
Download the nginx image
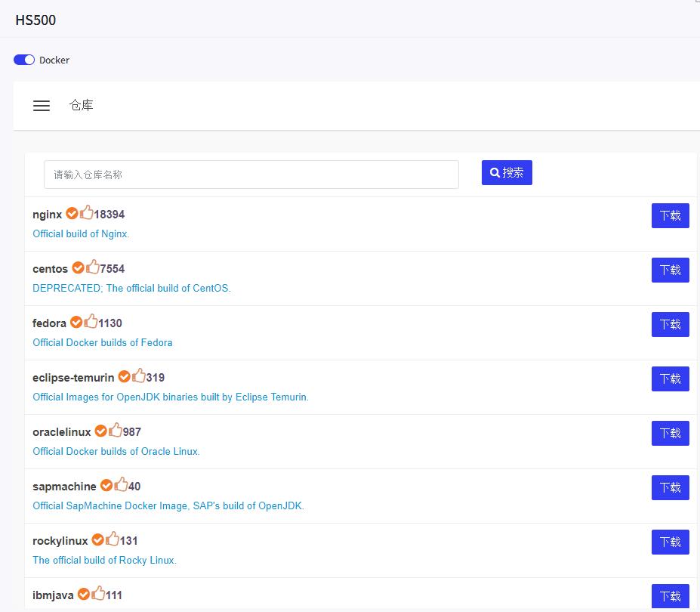click(x=670, y=215)
